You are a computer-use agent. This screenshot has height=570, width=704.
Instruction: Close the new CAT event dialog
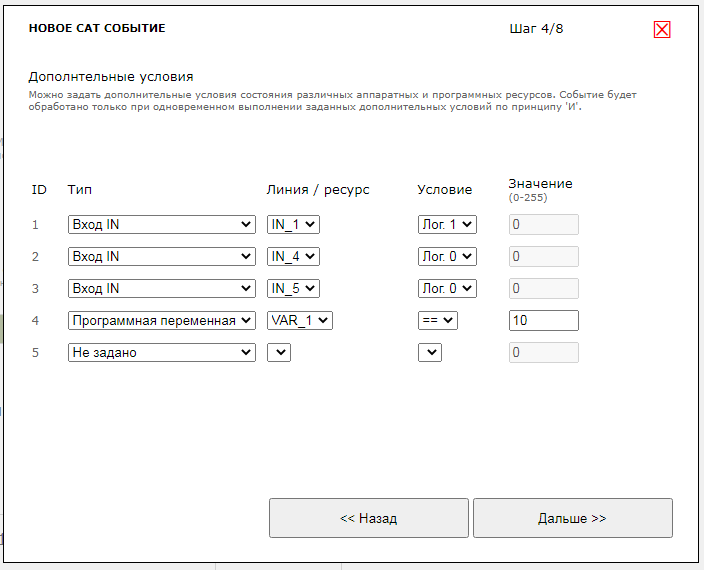pyautogui.click(x=662, y=29)
